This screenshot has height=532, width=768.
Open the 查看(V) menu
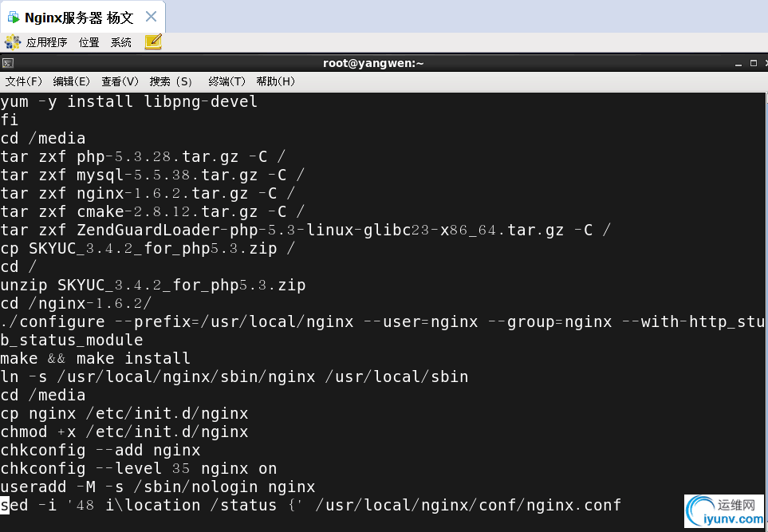point(120,81)
